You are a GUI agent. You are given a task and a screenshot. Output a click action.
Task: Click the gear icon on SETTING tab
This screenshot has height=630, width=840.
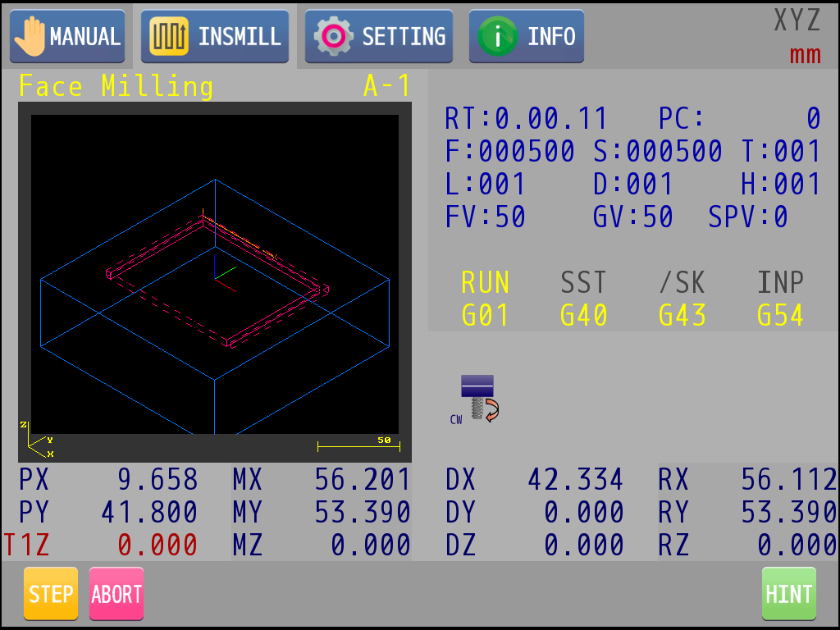(x=334, y=36)
